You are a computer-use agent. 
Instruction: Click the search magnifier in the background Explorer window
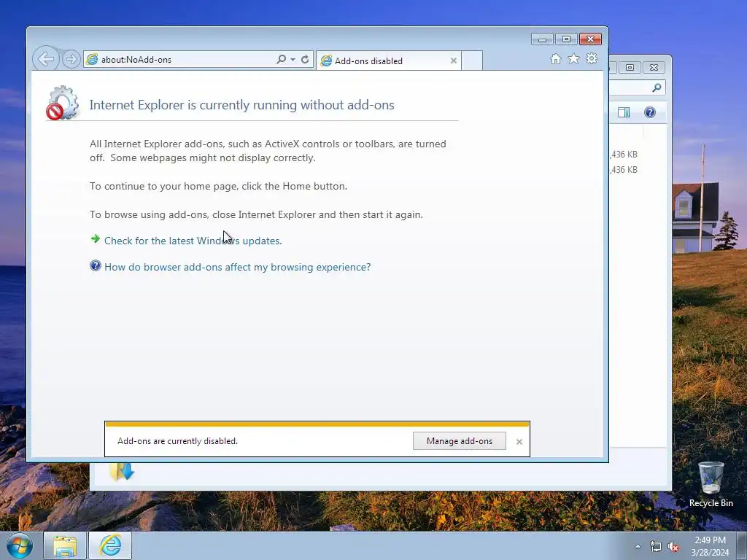click(657, 87)
